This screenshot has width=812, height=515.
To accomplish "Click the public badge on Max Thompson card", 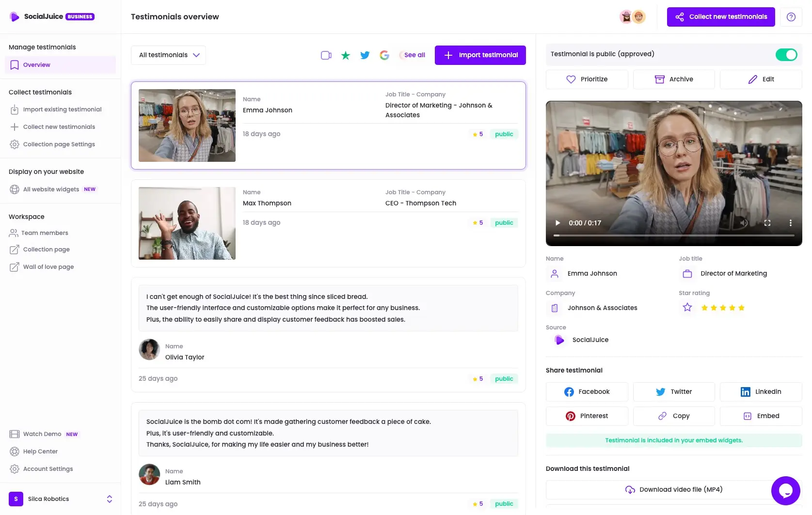I will click(504, 223).
